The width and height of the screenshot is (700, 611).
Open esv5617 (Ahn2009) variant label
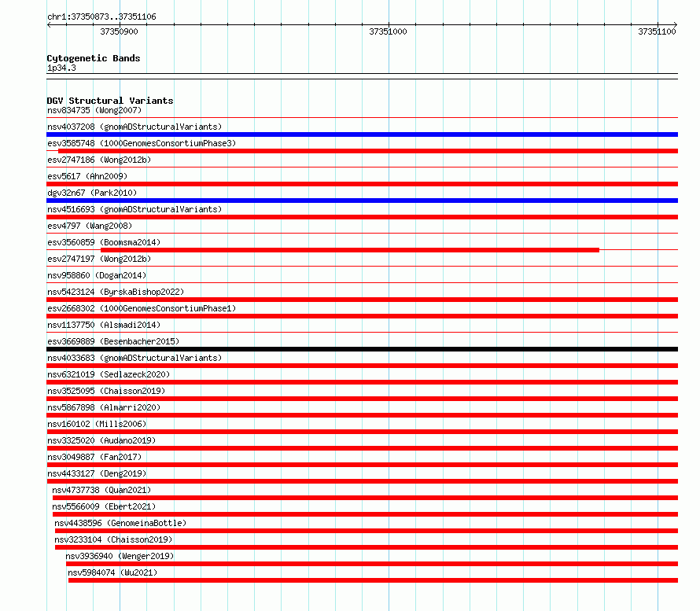click(x=87, y=176)
